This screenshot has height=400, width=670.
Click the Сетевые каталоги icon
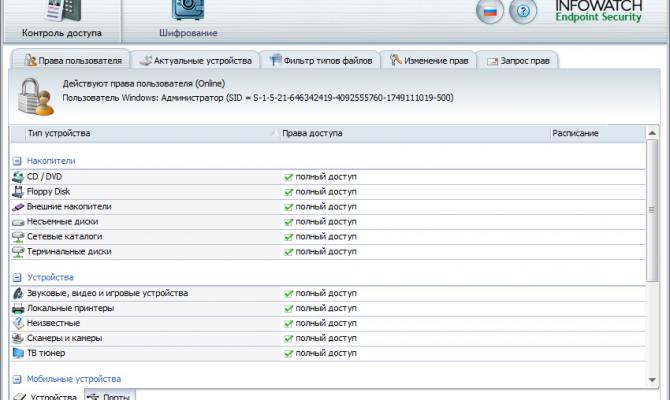pyautogui.click(x=18, y=237)
